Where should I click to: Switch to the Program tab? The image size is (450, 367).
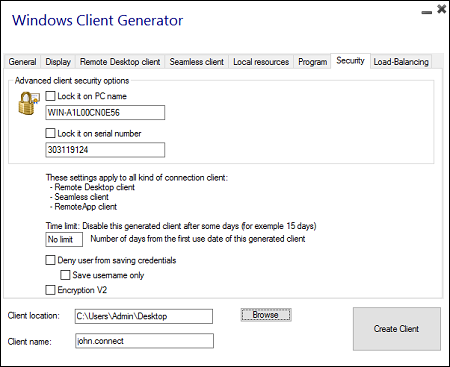(x=312, y=62)
